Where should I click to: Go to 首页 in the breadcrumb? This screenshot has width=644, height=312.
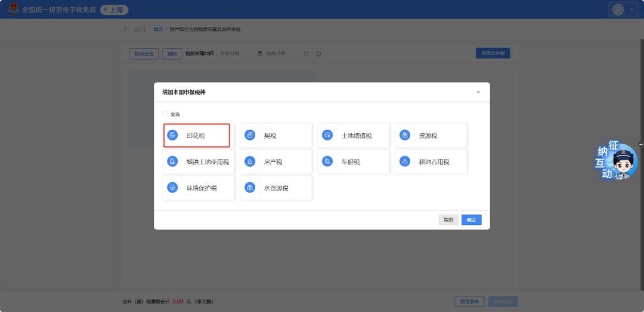(x=158, y=29)
